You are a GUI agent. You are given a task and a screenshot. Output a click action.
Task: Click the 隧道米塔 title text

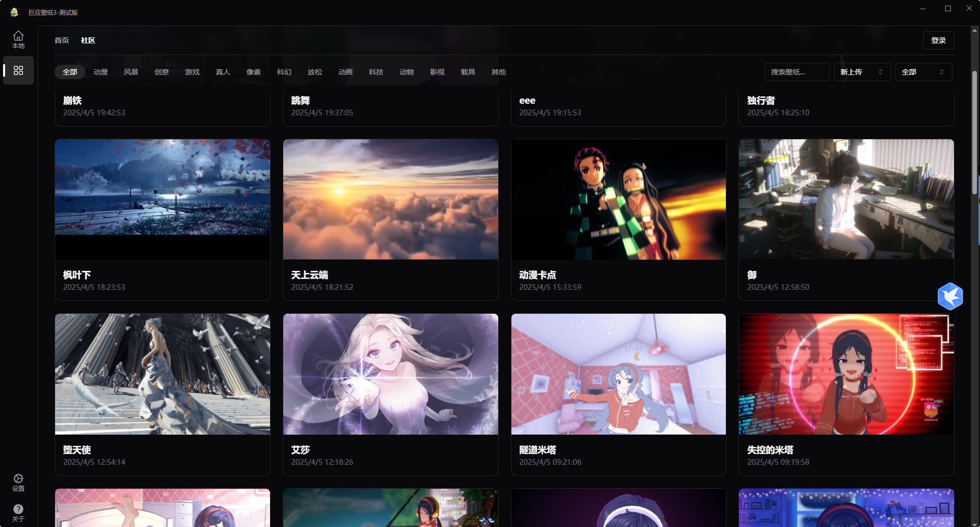[538, 450]
